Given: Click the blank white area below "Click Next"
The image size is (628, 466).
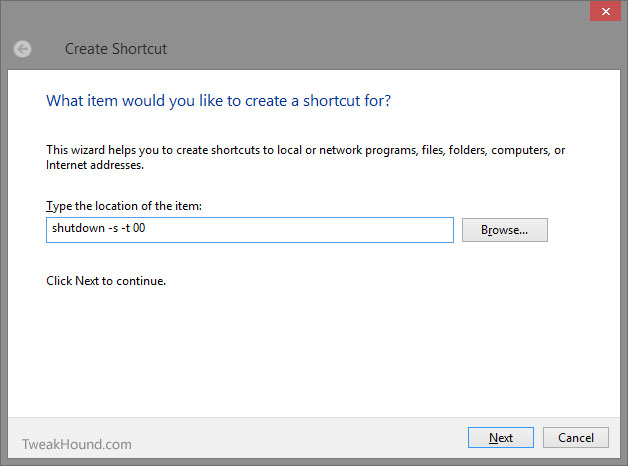Looking at the screenshot, I should (312, 352).
